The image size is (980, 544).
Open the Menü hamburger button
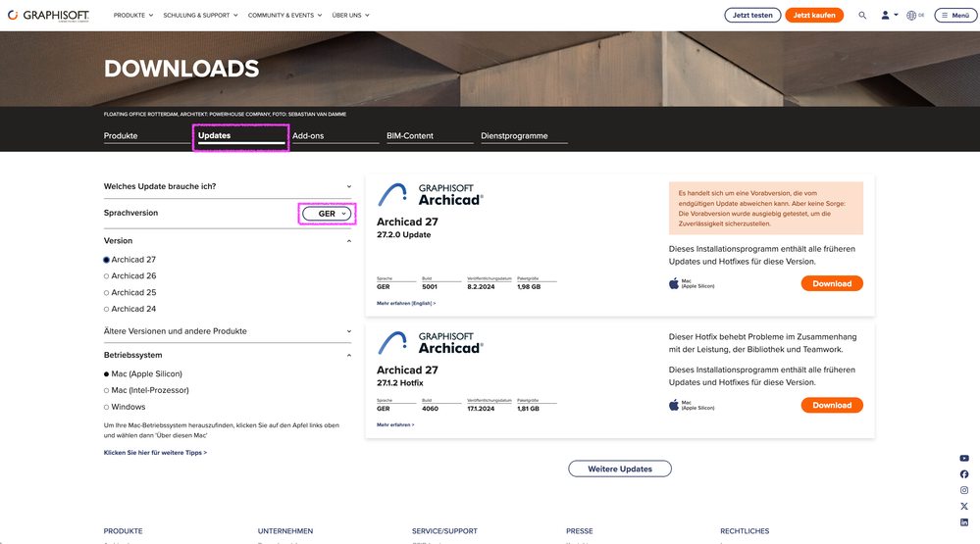[x=955, y=15]
